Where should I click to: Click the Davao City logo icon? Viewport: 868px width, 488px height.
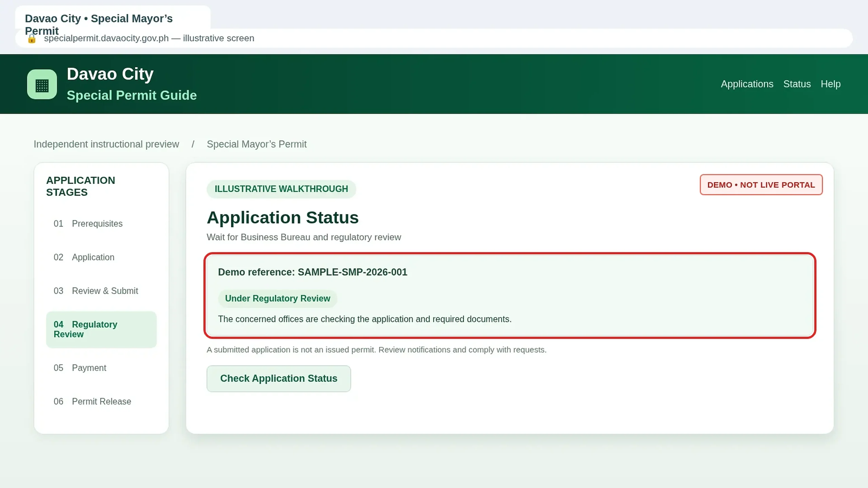(x=42, y=84)
